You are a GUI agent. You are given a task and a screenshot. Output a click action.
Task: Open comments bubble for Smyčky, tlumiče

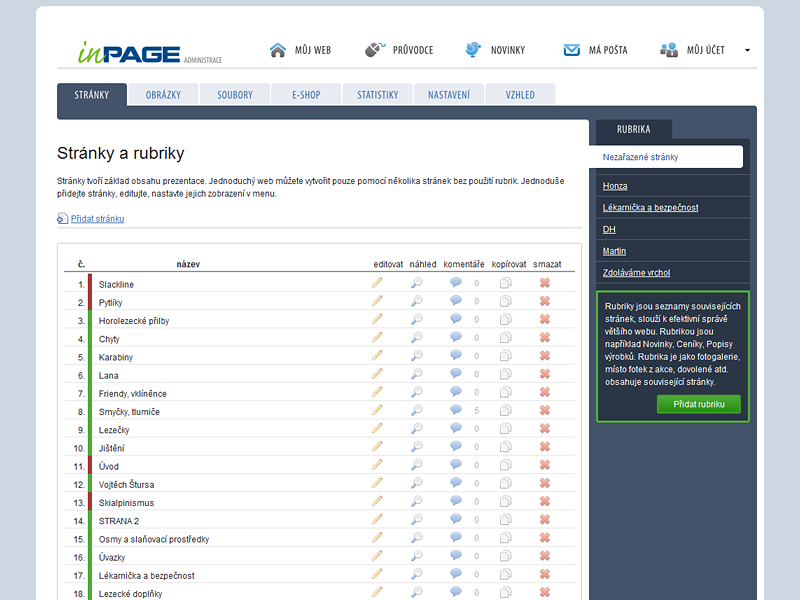(x=456, y=411)
